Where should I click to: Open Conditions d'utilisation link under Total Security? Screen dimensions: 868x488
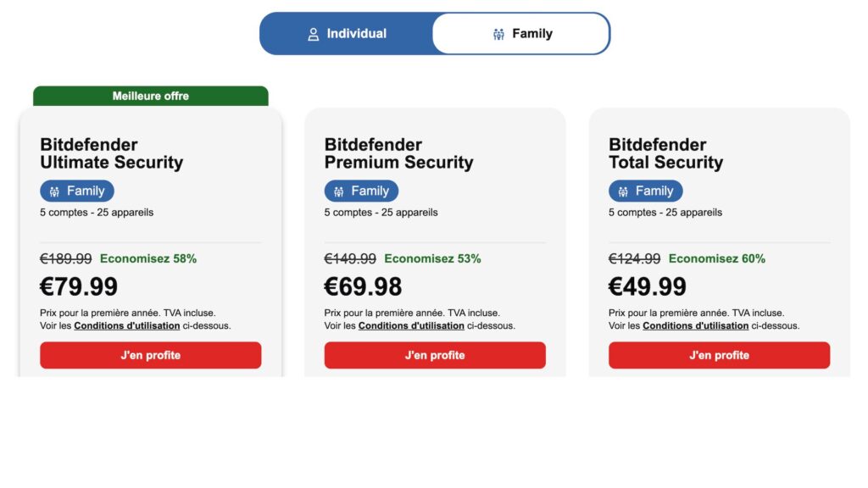pos(695,324)
